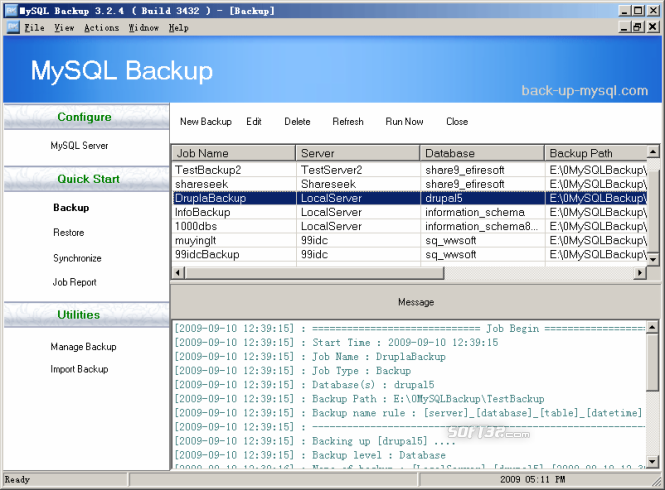Click Run Now toolbar button

pyautogui.click(x=404, y=122)
